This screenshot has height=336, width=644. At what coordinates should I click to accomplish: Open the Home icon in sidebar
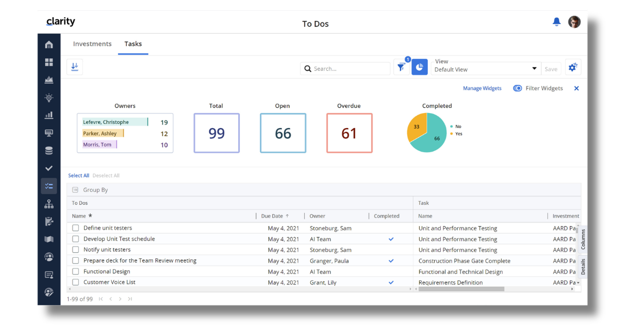coord(49,44)
